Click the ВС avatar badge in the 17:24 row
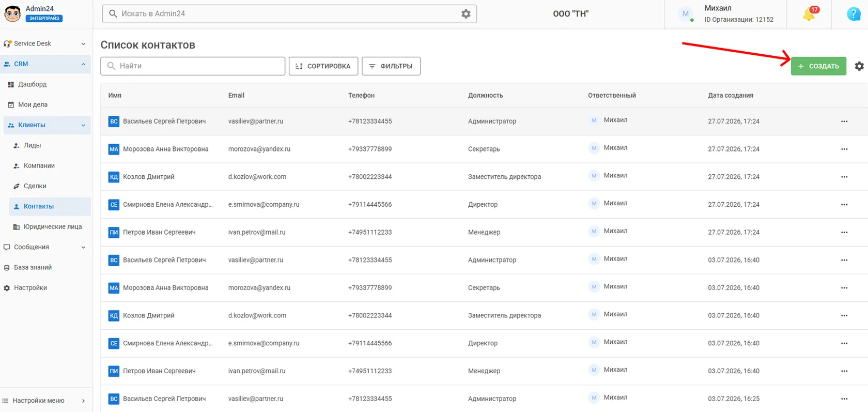The height and width of the screenshot is (412, 868). [x=114, y=121]
